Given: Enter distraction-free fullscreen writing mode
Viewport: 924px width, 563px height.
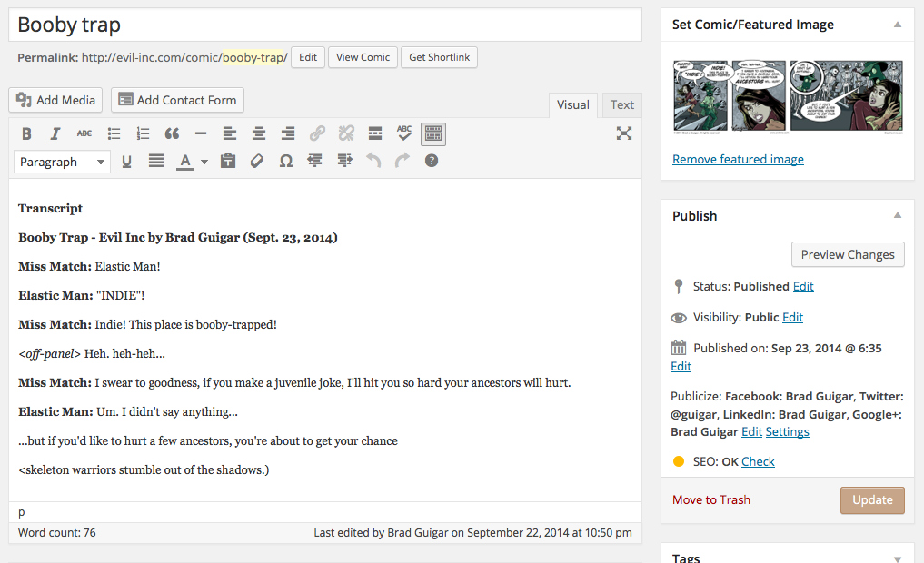Looking at the screenshot, I should click(x=624, y=133).
